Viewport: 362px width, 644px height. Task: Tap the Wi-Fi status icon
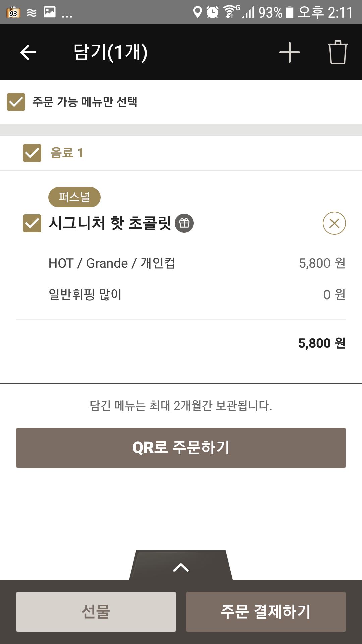point(230,12)
